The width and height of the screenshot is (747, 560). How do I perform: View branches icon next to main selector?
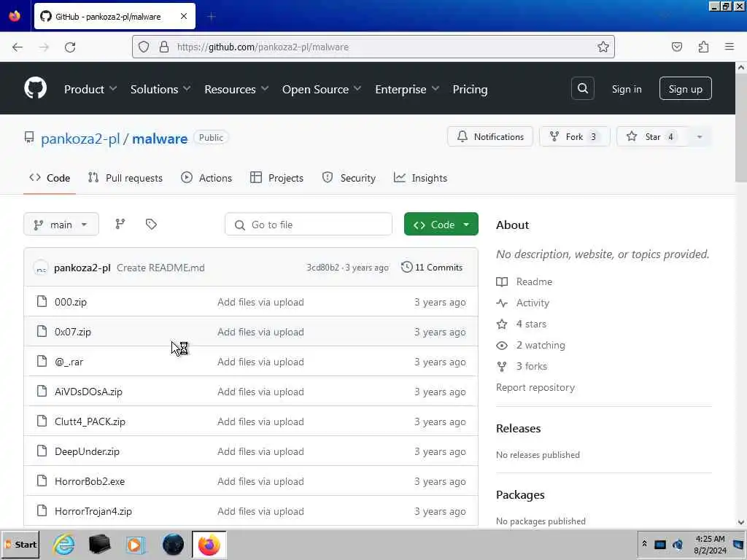120,225
